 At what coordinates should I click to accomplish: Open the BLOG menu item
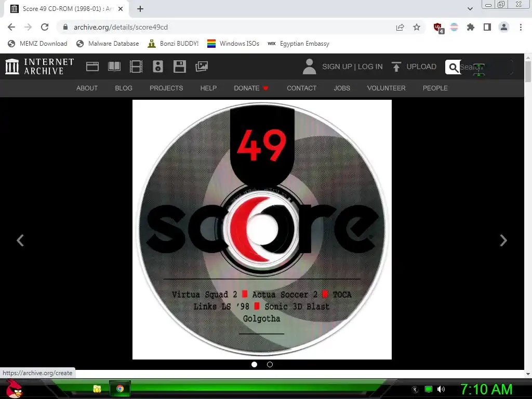[x=124, y=88]
